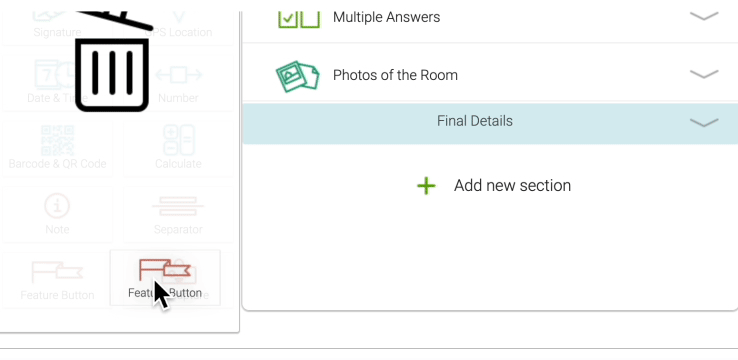The width and height of the screenshot is (738, 360).
Task: Click the green plus icon
Action: point(426,186)
